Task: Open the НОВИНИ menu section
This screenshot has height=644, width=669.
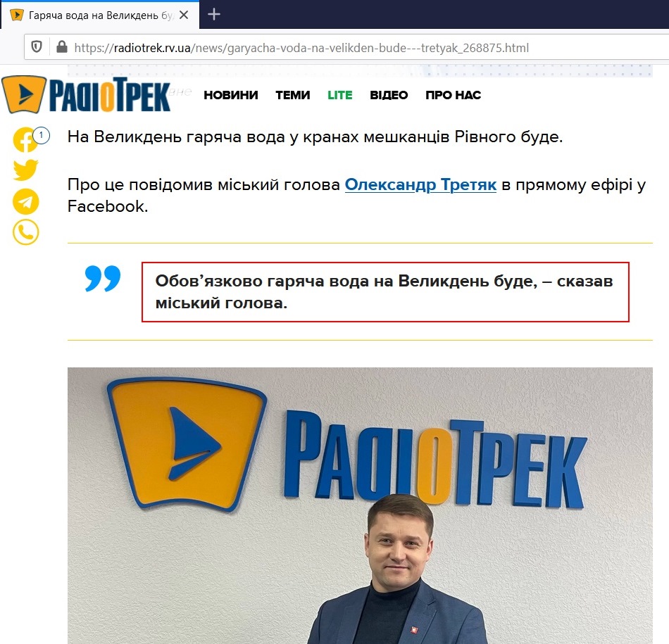Action: click(231, 95)
